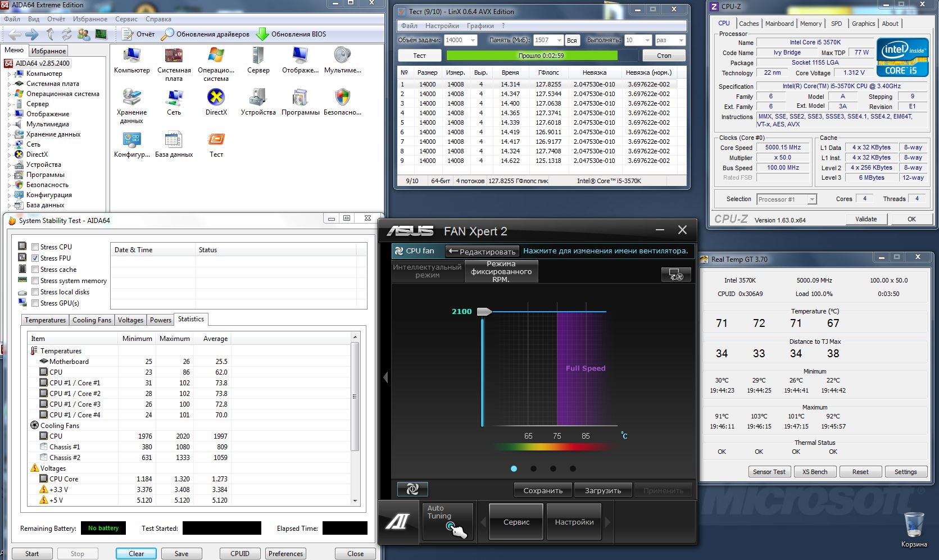Switch to the Cooling Fans tab in Stability Test
Viewport: 939px width, 560px height.
pos(92,320)
